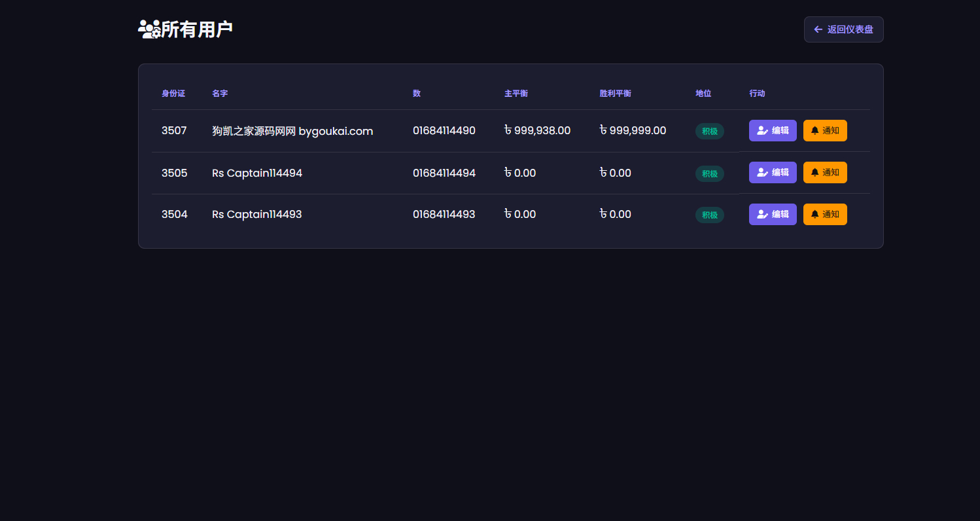Viewport: 980px width, 521px height.
Task: Click the users icon beside 所有用户 title
Action: pyautogui.click(x=149, y=29)
